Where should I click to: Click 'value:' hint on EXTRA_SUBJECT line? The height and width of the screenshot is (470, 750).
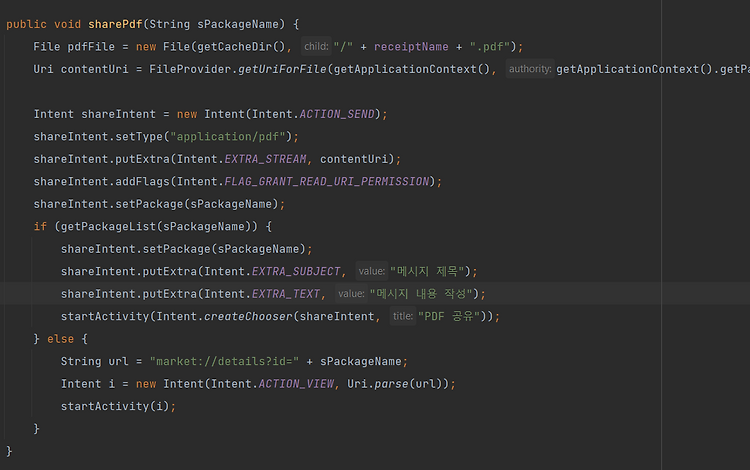tap(372, 271)
